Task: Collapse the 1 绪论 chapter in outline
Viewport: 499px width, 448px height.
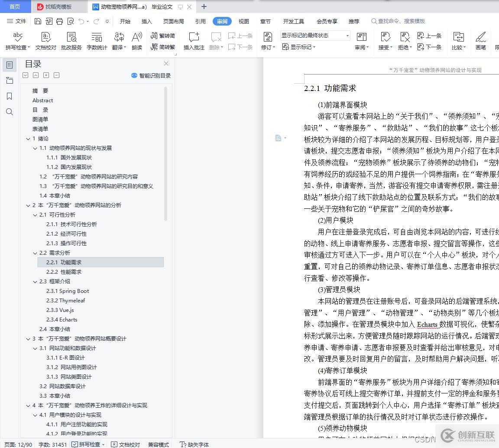Action: (x=29, y=139)
